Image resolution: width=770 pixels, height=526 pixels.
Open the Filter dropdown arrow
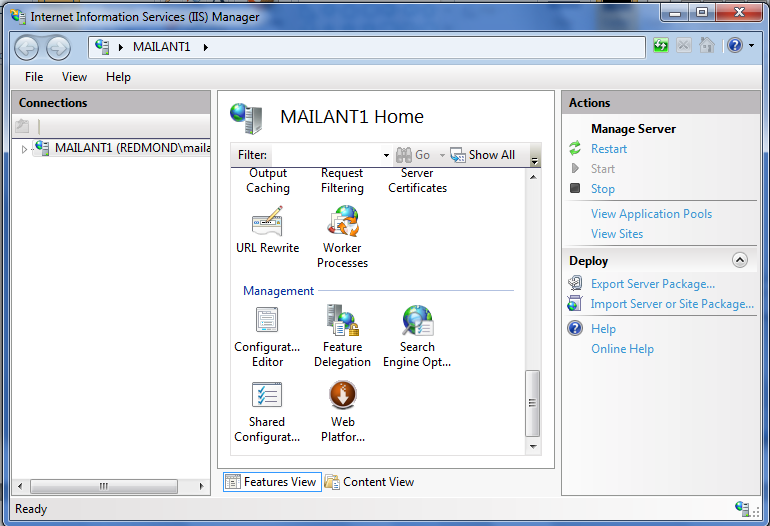click(386, 155)
